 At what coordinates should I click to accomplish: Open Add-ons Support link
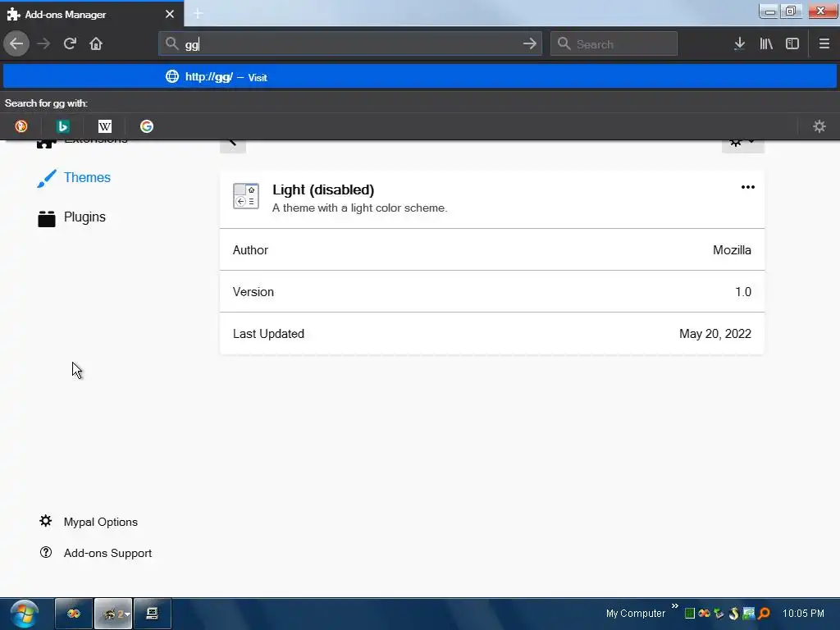pyautogui.click(x=107, y=553)
